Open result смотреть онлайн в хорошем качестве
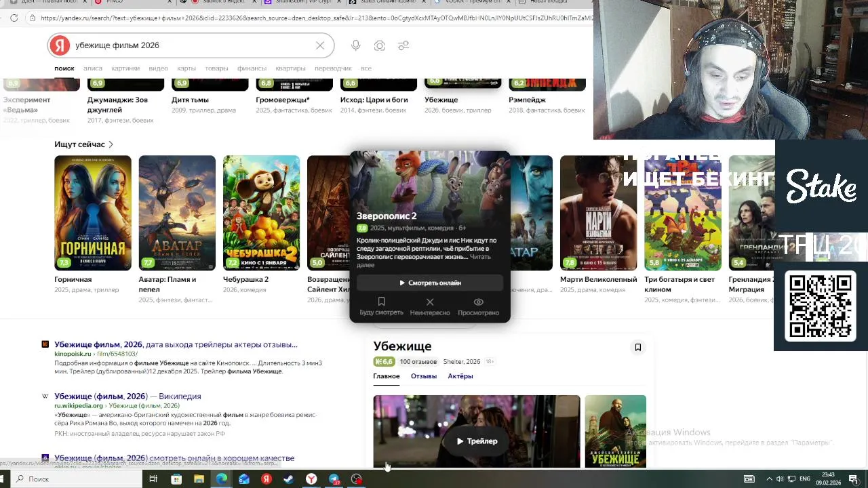Screen dimensions: 868x488 point(174,458)
